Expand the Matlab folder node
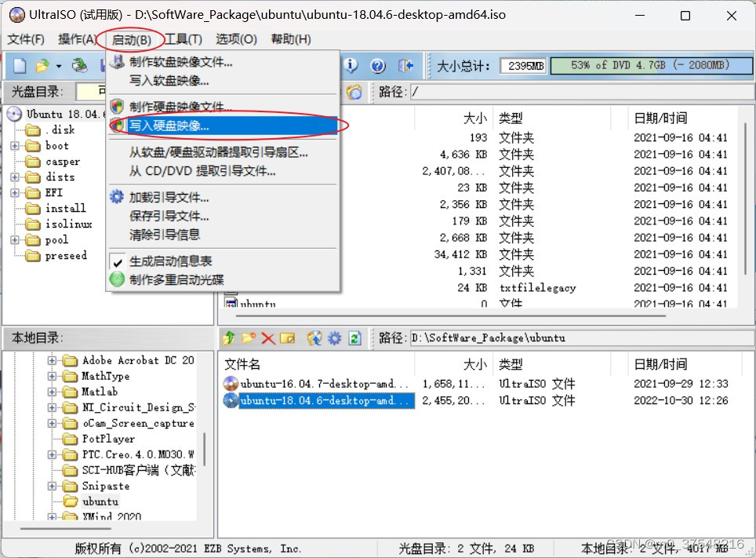This screenshot has width=756, height=558. click(52, 392)
